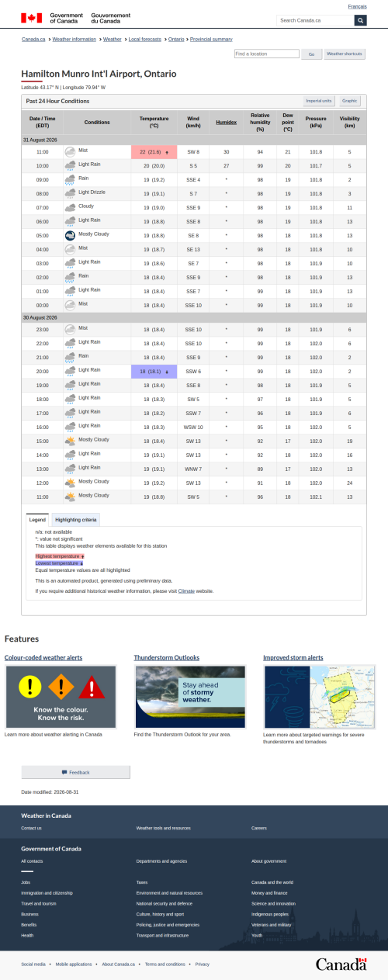Switch to the Legend tab

click(x=37, y=519)
